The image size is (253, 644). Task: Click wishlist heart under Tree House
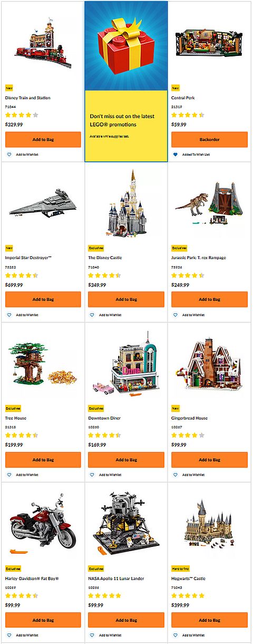(9, 475)
